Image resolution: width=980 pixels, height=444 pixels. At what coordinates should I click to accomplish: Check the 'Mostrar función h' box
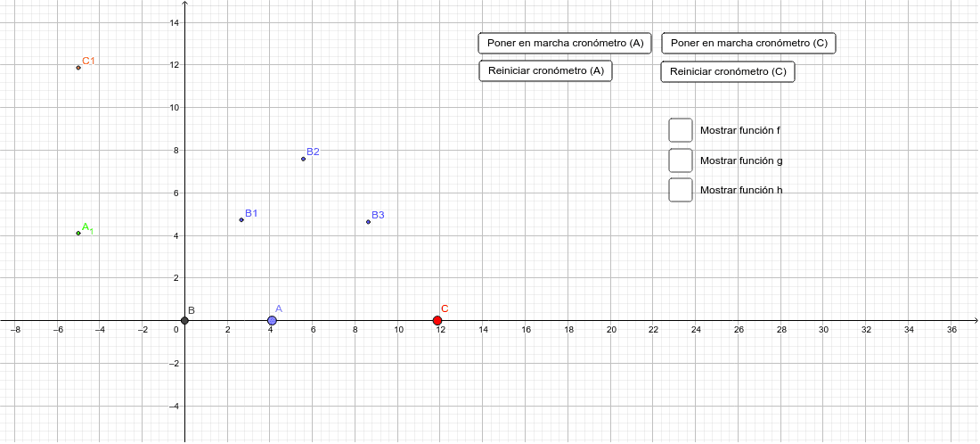(681, 190)
